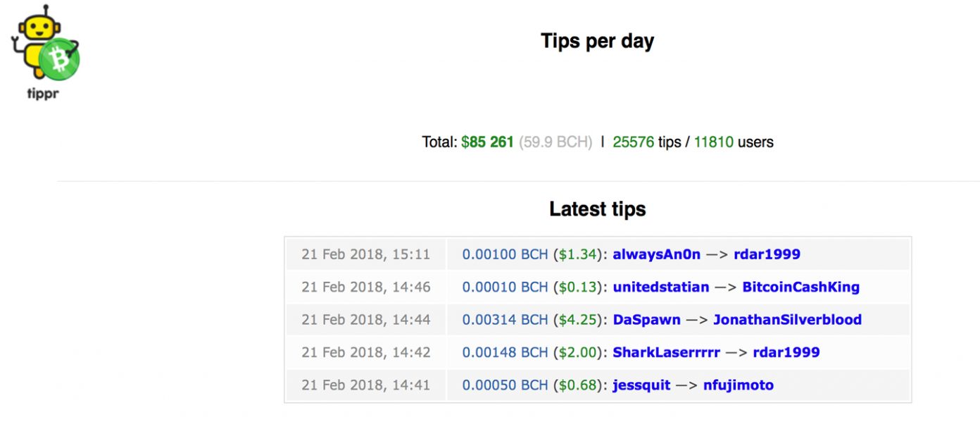Screen dimensions: 980x422
Task: Open alwaysAn0n's user profile link
Action: tap(656, 254)
